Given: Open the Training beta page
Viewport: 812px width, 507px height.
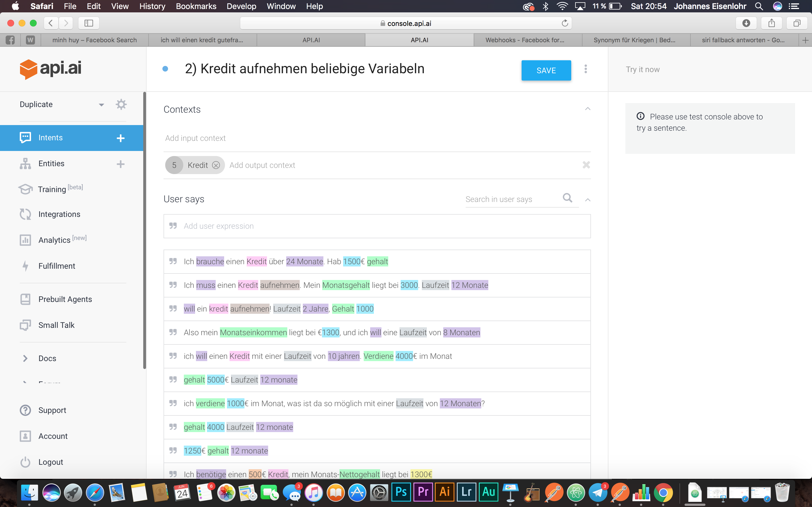Looking at the screenshot, I should [x=52, y=189].
